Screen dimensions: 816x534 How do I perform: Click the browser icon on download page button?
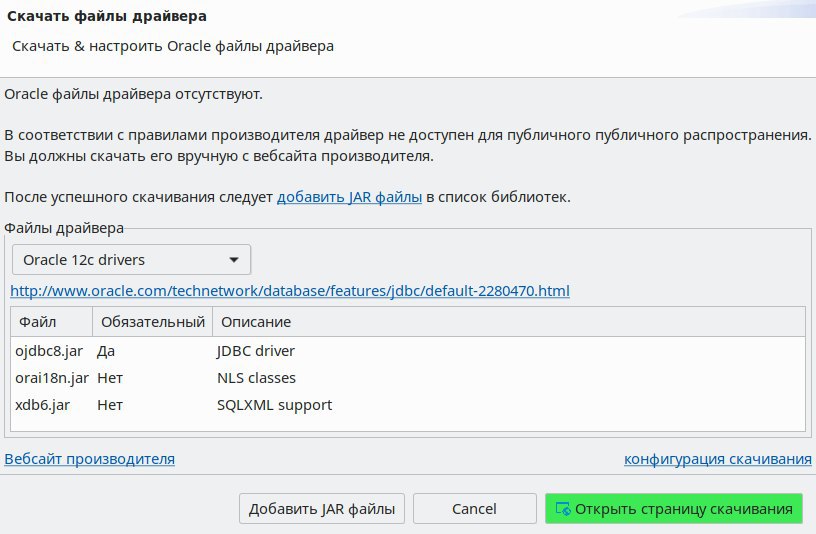563,508
